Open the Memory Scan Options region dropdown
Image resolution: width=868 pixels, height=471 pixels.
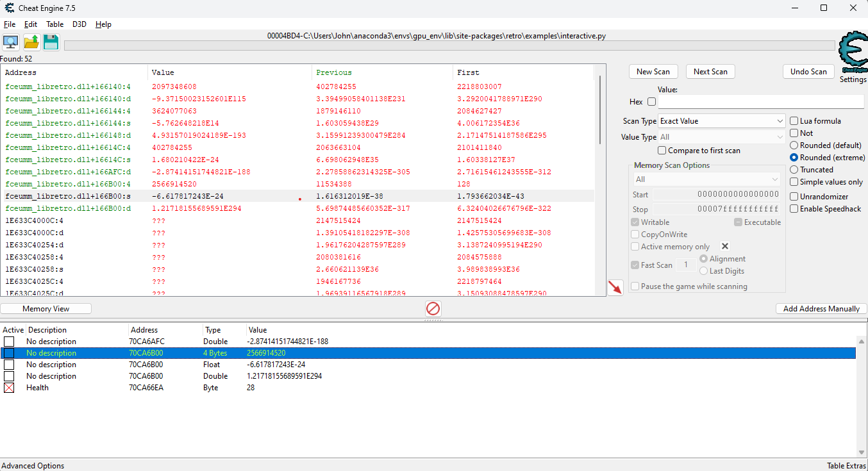coord(706,179)
